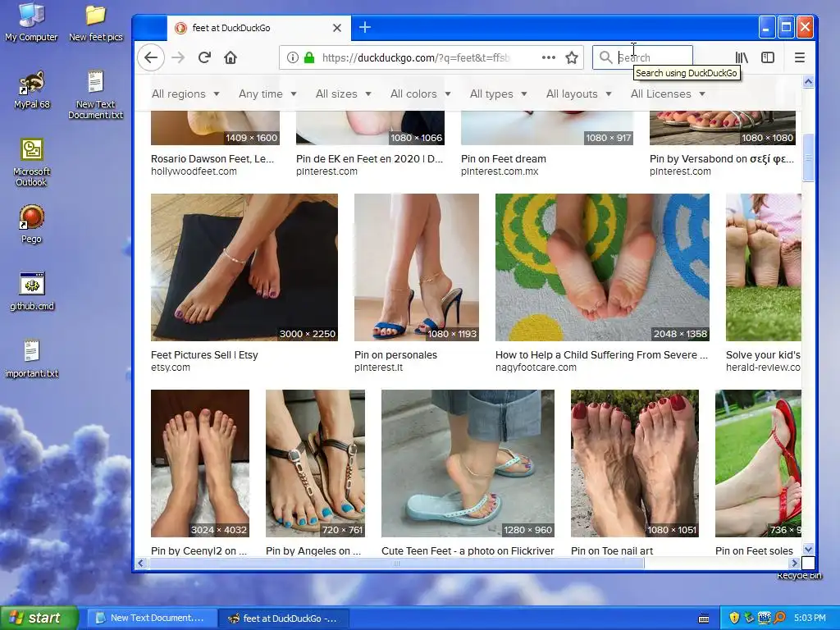Screen dimensions: 840x630
Task: Open github.cmd desktop file
Action: pos(32,291)
